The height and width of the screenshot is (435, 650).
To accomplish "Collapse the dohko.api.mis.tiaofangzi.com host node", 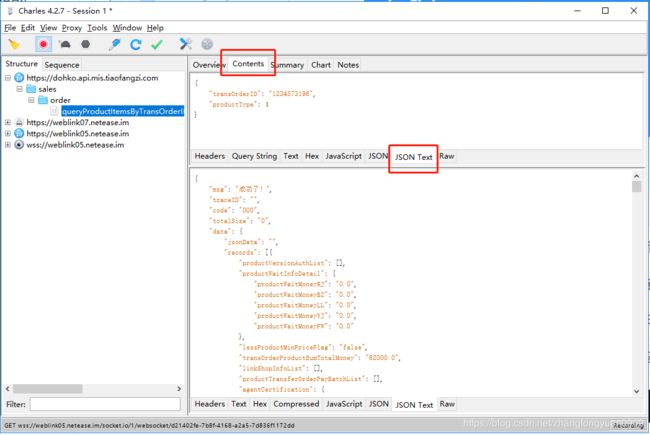I will [8, 78].
